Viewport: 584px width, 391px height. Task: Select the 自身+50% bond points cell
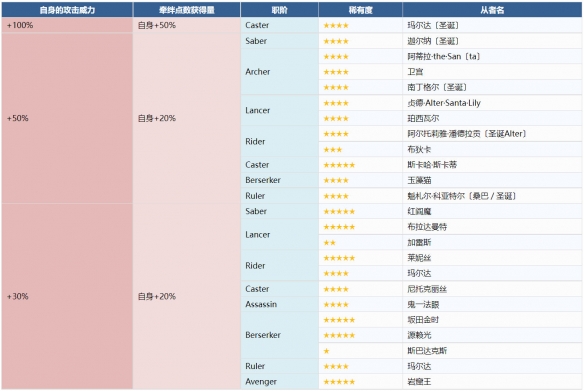click(x=187, y=25)
